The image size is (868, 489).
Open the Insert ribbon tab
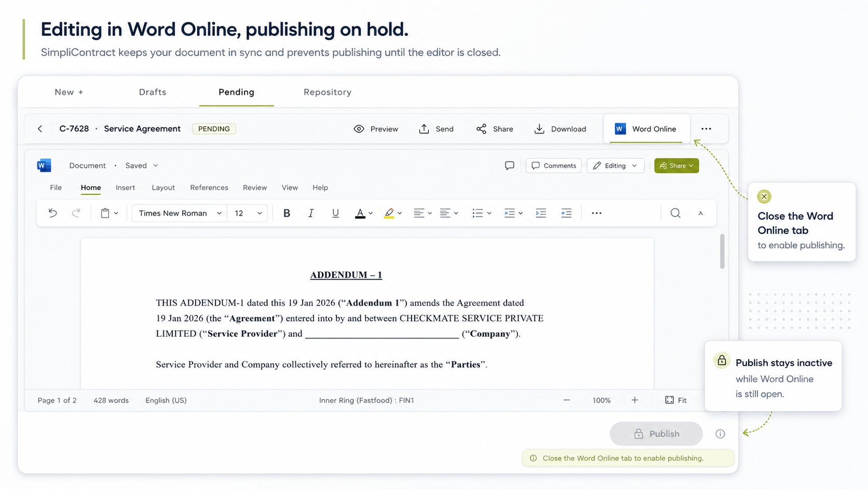[125, 188]
